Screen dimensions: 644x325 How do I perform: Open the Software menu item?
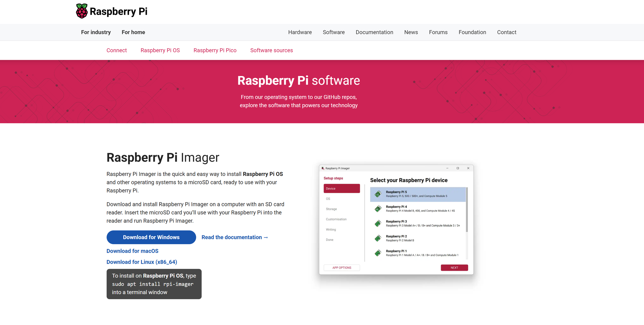point(334,32)
